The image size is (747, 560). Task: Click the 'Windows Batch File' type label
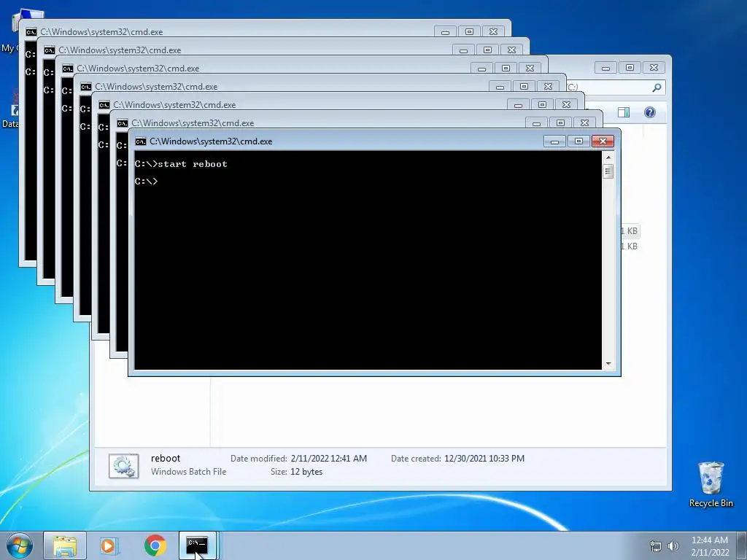[189, 472]
